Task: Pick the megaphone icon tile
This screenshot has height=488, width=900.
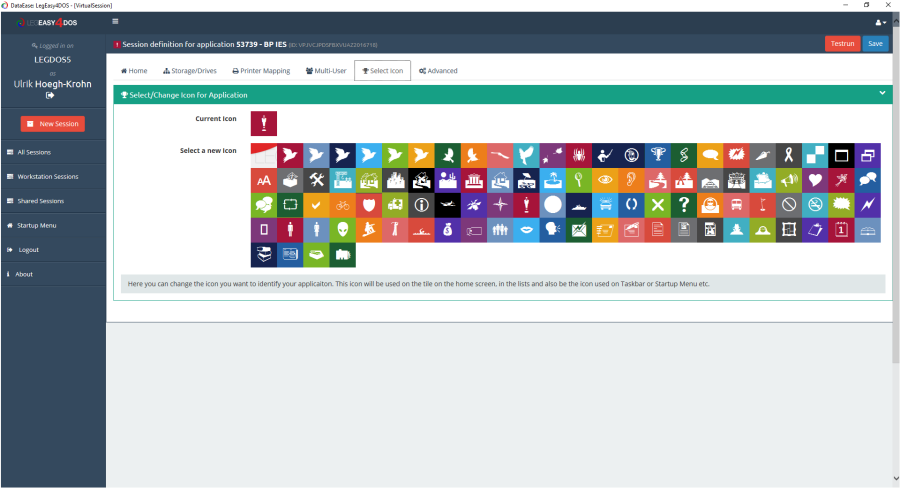Action: tap(789, 180)
